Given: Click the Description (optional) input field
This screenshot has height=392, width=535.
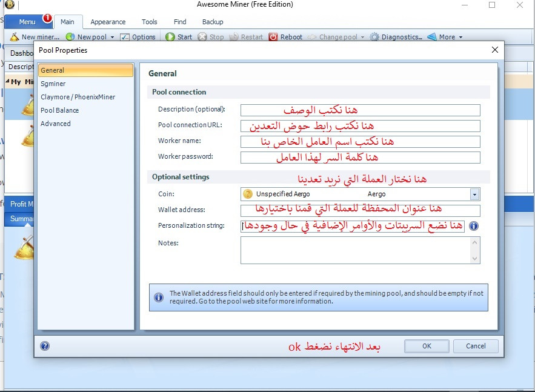Looking at the screenshot, I should tap(361, 110).
